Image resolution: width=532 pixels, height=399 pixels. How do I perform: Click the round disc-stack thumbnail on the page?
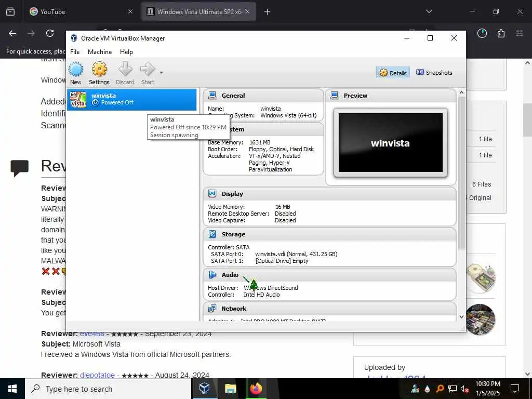click(x=481, y=278)
